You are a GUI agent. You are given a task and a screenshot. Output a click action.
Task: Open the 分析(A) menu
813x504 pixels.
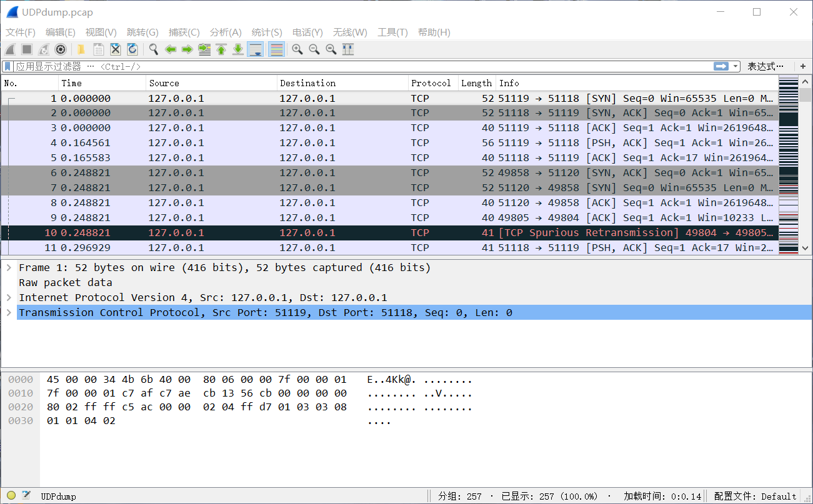(x=226, y=32)
